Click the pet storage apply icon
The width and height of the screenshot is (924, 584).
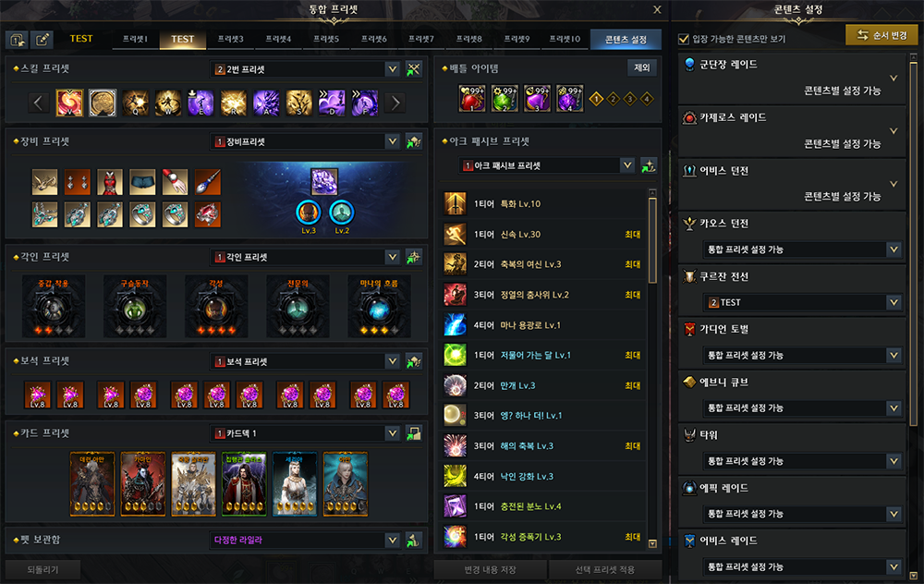[414, 540]
